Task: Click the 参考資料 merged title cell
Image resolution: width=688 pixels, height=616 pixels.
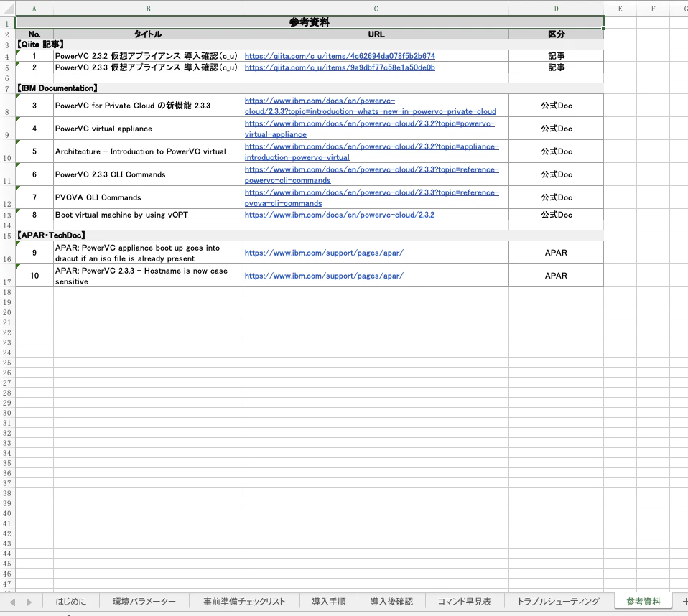Action: [x=310, y=22]
